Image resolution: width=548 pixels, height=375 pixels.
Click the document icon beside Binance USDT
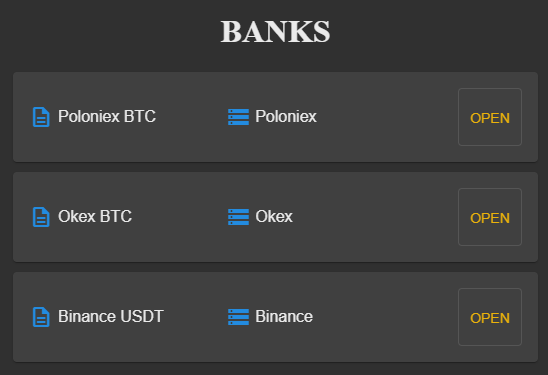[x=41, y=317]
